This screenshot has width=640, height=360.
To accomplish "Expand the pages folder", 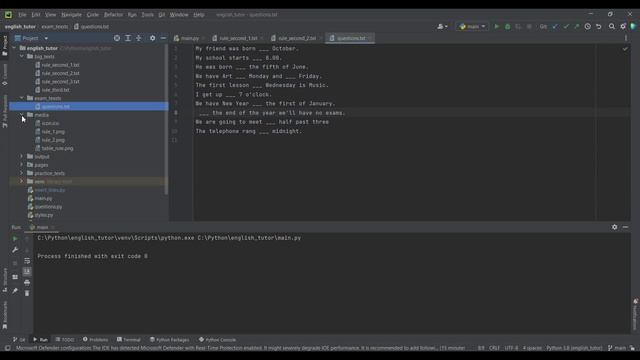I will (x=22, y=165).
